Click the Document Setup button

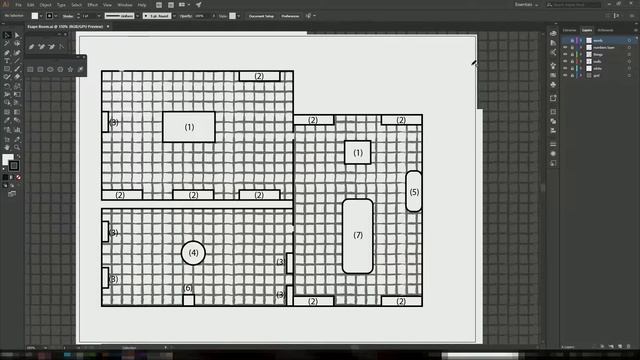click(x=261, y=16)
